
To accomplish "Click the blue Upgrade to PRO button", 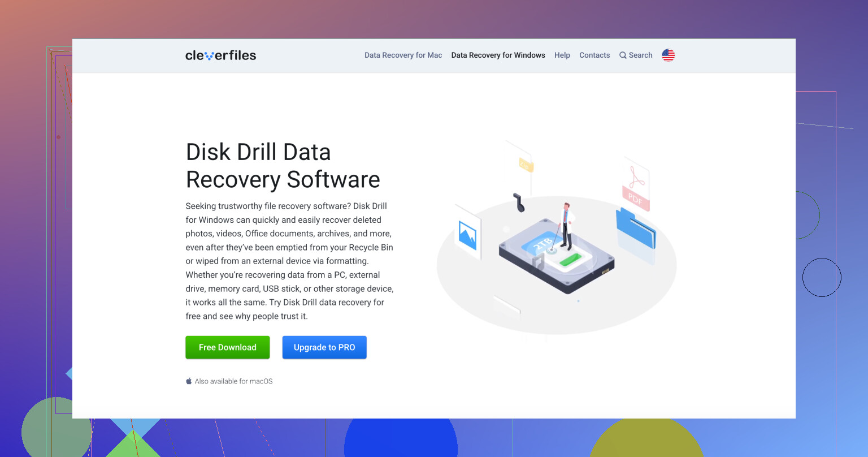I will pyautogui.click(x=324, y=347).
